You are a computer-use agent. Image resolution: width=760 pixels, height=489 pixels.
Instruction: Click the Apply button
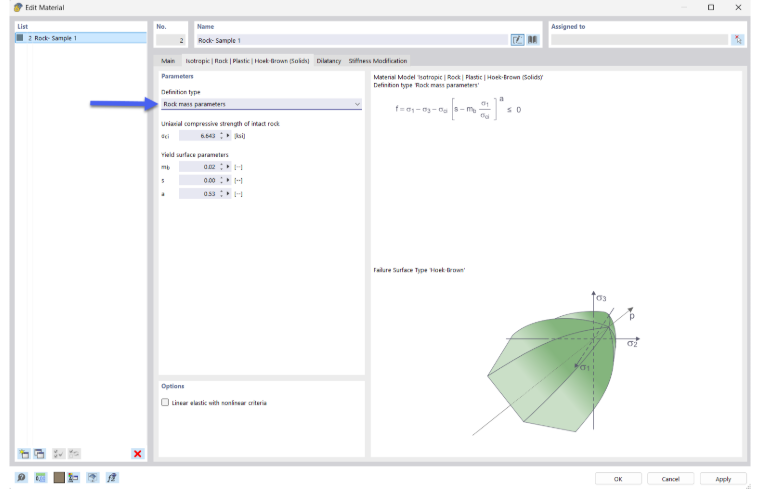pos(723,479)
